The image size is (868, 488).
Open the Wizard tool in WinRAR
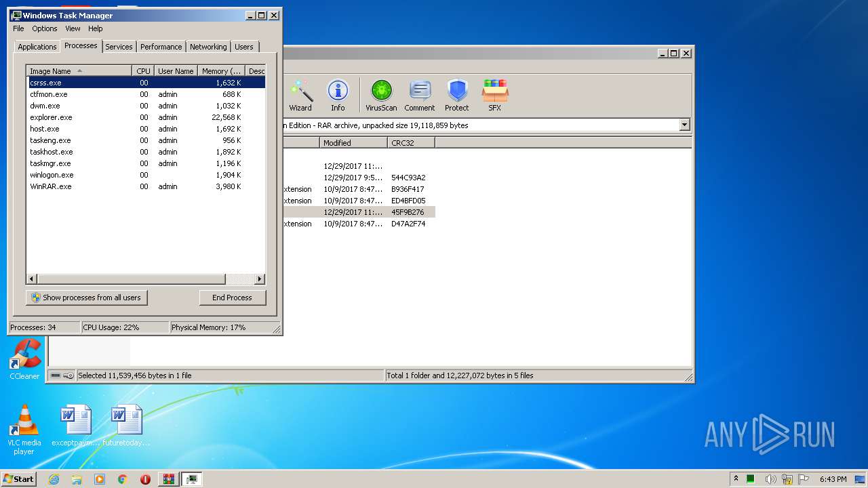click(x=300, y=96)
